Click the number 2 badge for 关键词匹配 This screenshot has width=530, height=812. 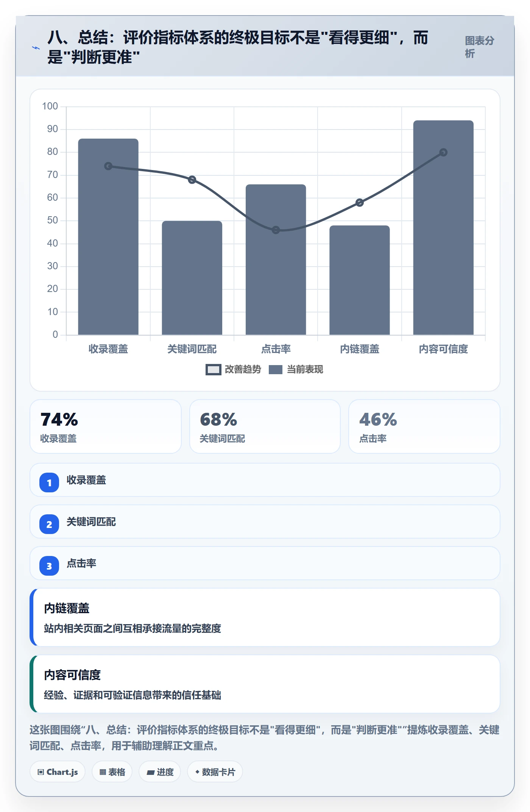click(x=49, y=524)
